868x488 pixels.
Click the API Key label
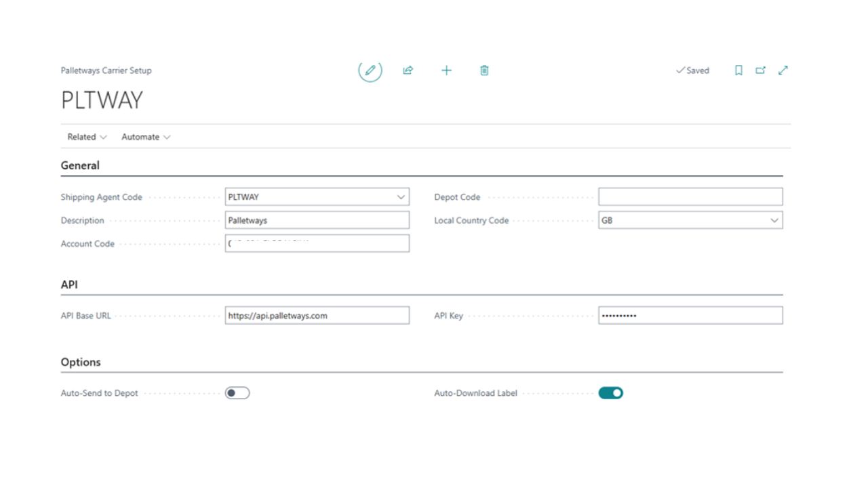click(x=448, y=316)
